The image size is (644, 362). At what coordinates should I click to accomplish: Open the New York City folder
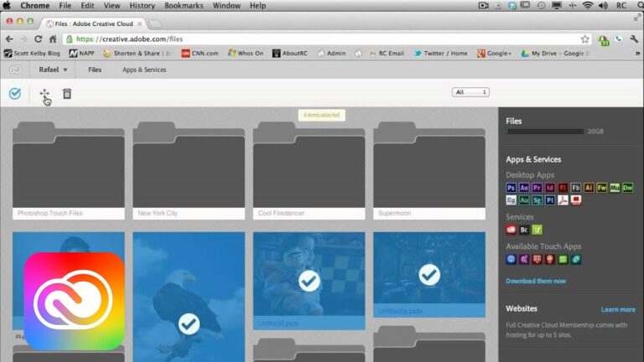[x=189, y=170]
